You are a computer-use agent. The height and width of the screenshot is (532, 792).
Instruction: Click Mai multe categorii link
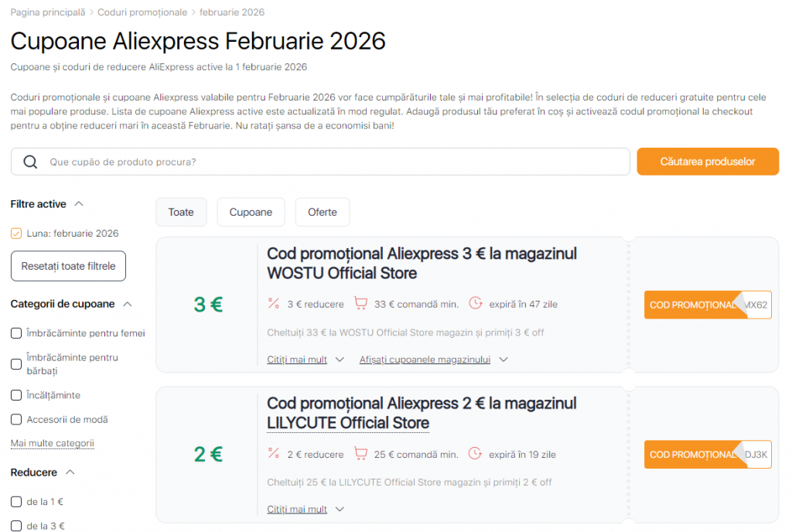tap(52, 442)
